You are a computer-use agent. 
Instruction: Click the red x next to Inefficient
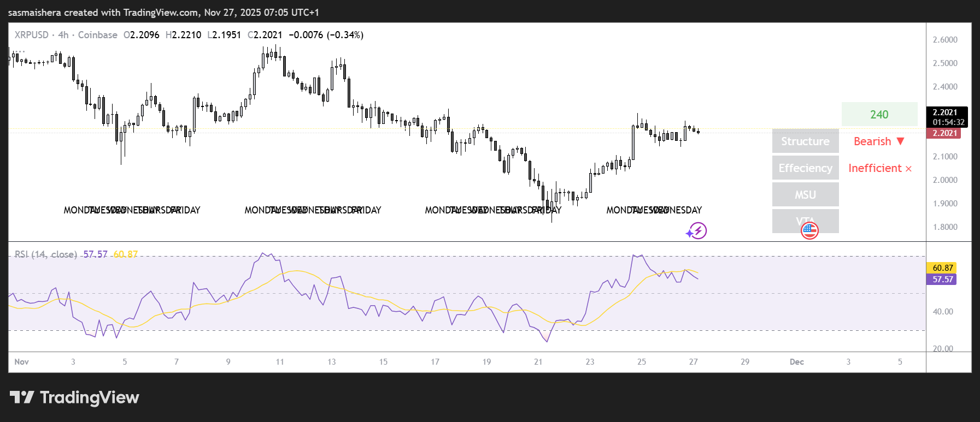pos(908,169)
